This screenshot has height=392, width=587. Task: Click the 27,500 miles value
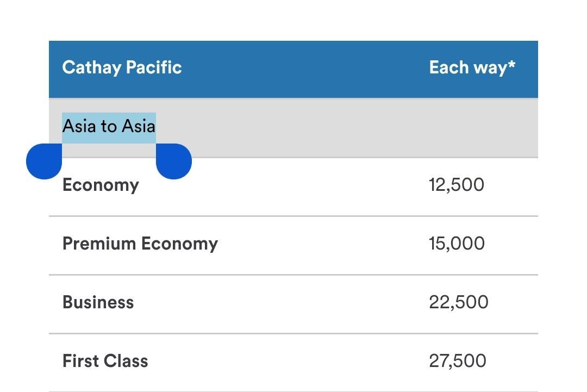point(458,361)
